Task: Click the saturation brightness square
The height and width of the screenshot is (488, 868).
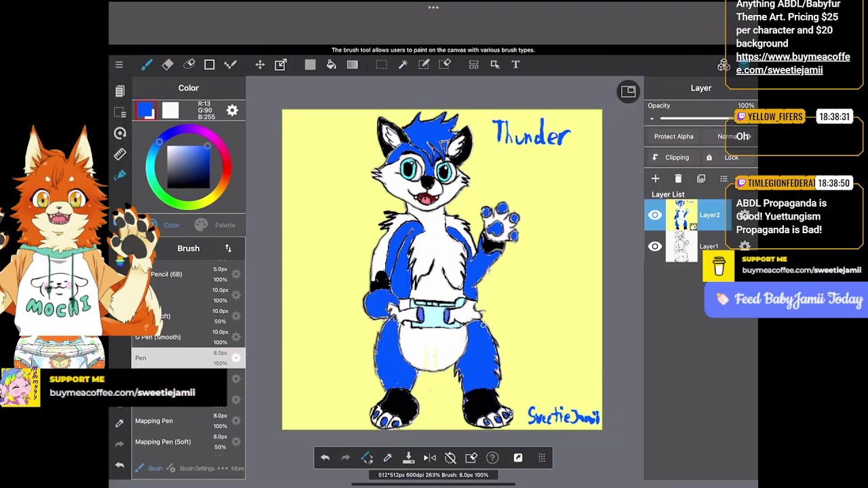Action: click(189, 167)
